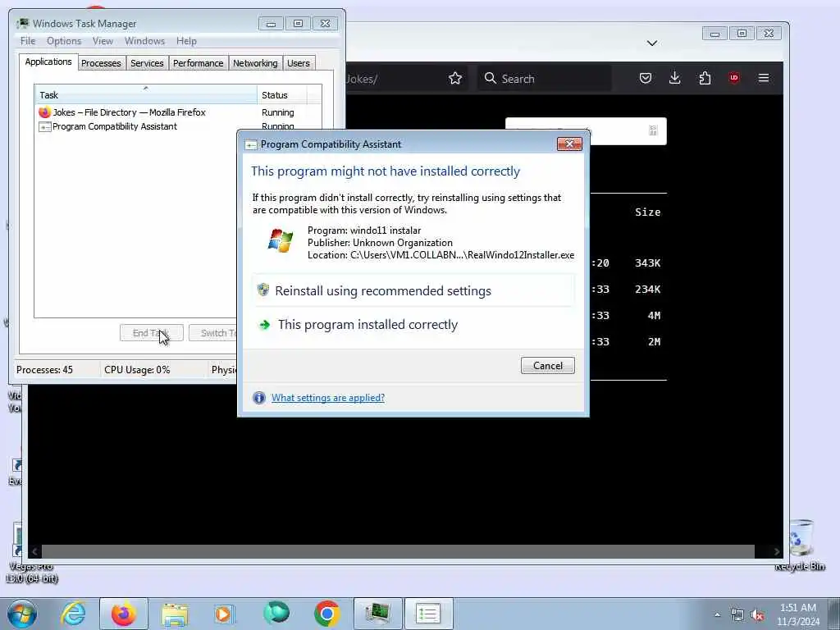
Task: Open Task Manager Options menu
Action: point(64,41)
